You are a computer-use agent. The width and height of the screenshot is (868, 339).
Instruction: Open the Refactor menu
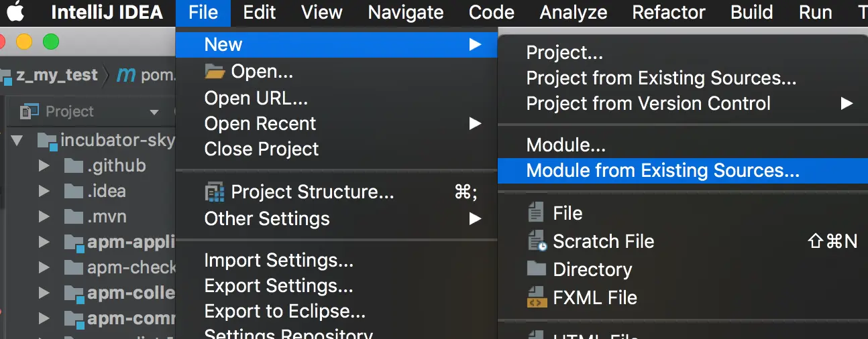[x=668, y=12]
